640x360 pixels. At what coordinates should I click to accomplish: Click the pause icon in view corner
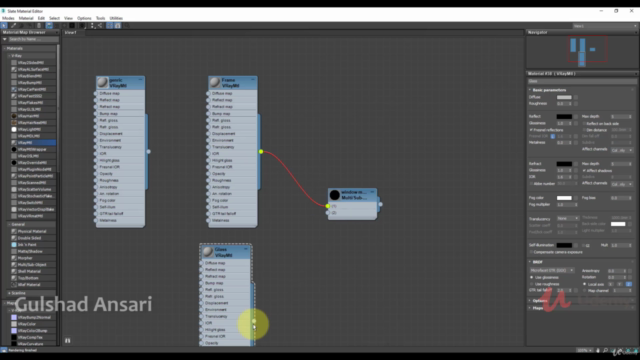coord(68,340)
